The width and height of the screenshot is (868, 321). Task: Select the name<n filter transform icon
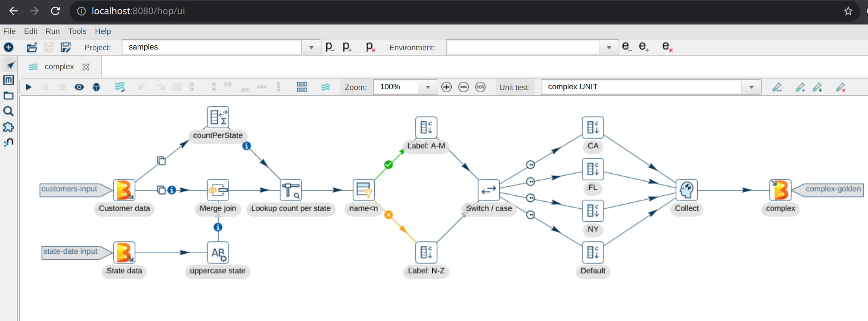point(363,190)
